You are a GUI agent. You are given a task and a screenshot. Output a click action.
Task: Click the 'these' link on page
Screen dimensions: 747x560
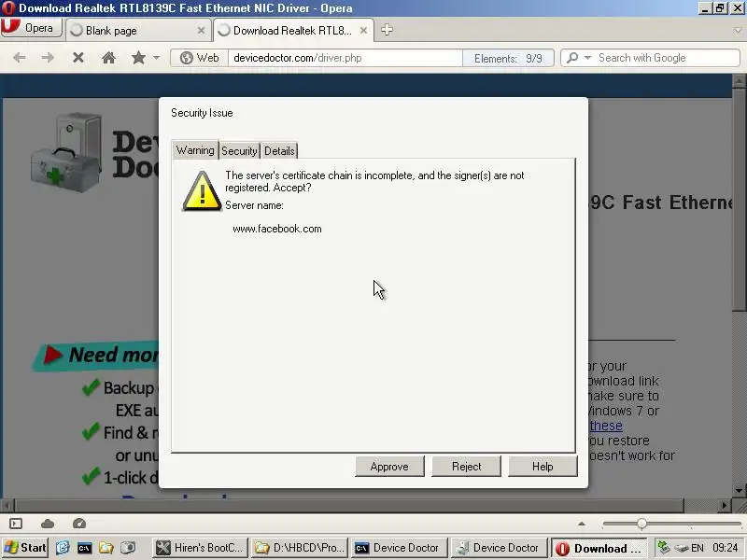[x=606, y=426]
